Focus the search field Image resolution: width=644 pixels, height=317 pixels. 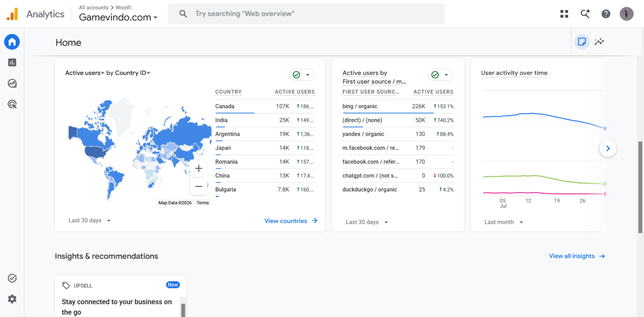tap(306, 14)
